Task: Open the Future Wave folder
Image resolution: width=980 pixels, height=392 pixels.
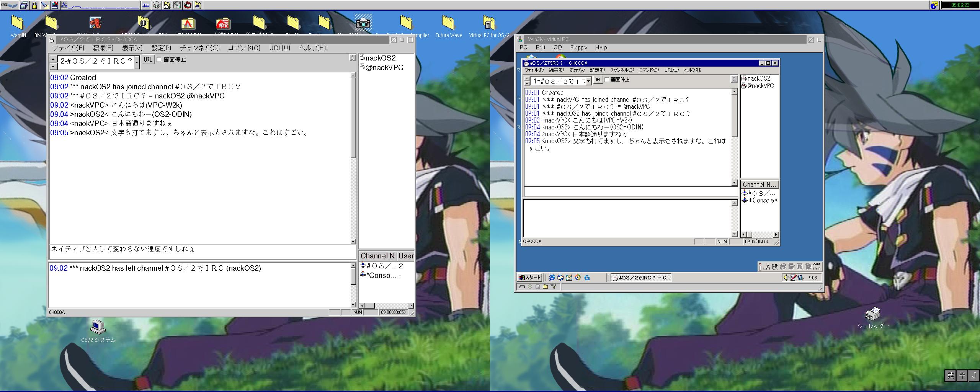Action: 449,26
